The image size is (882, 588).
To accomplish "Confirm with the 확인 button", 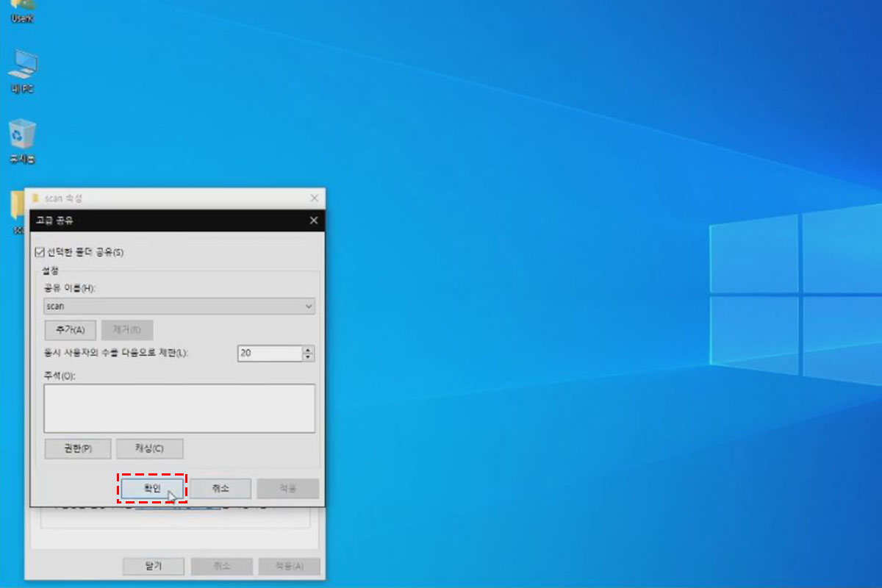I will (152, 489).
